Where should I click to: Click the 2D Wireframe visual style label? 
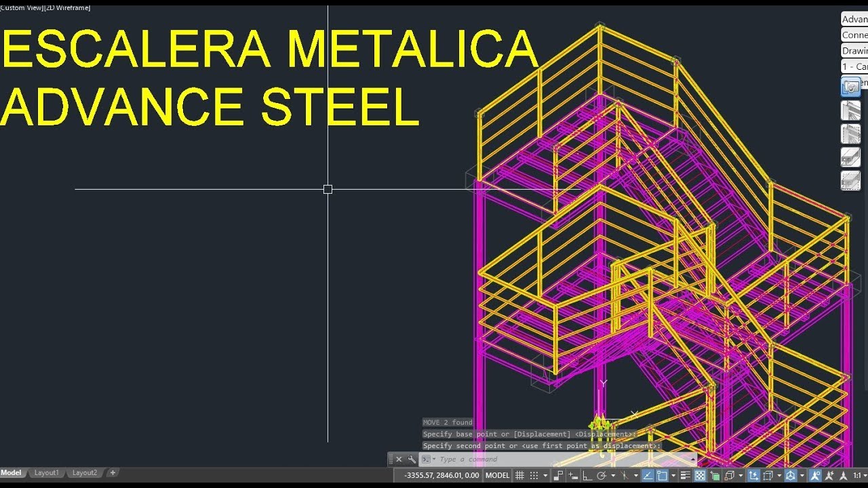[x=66, y=7]
